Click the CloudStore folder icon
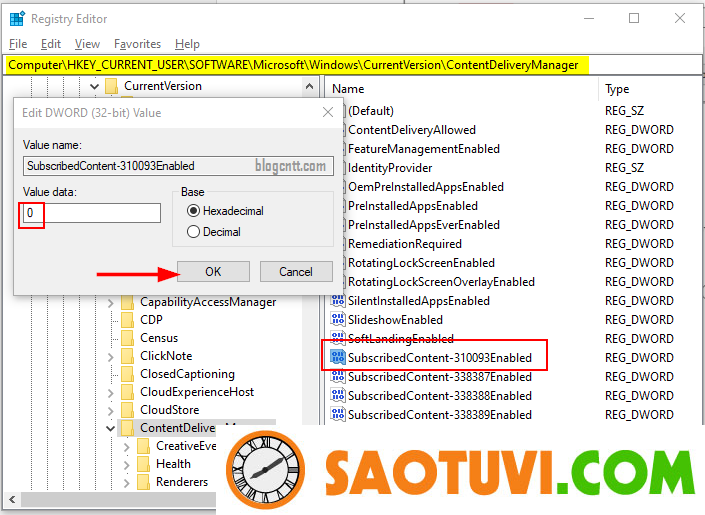The image size is (705, 515). coord(128,410)
